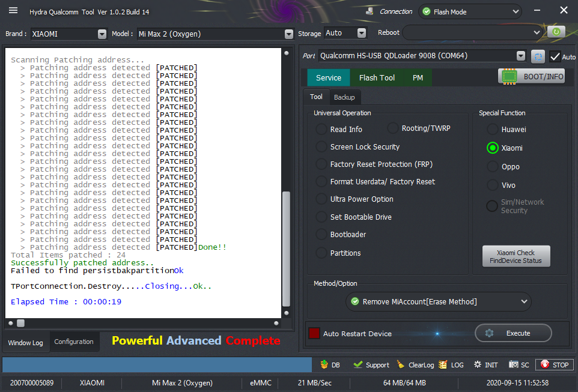Click status bar '200700005089' entry
Screen dimensions: 578x392
[x=32, y=383]
